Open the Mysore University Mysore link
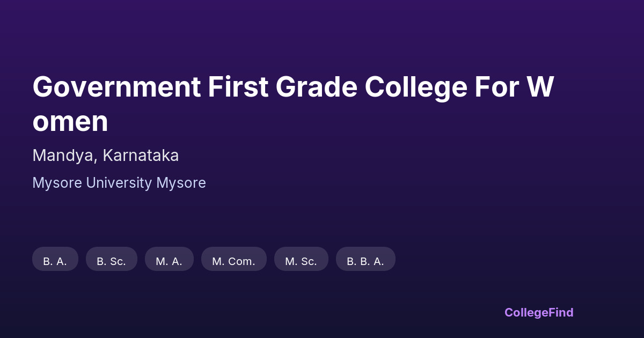 [x=119, y=183]
